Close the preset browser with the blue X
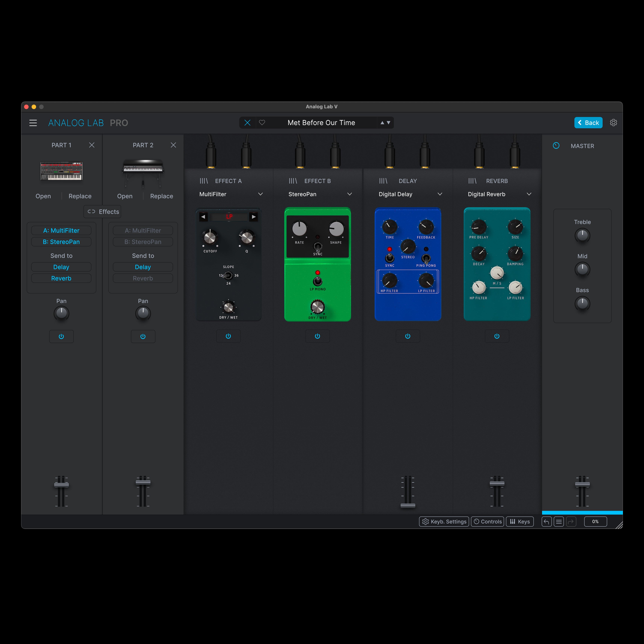 (x=247, y=123)
